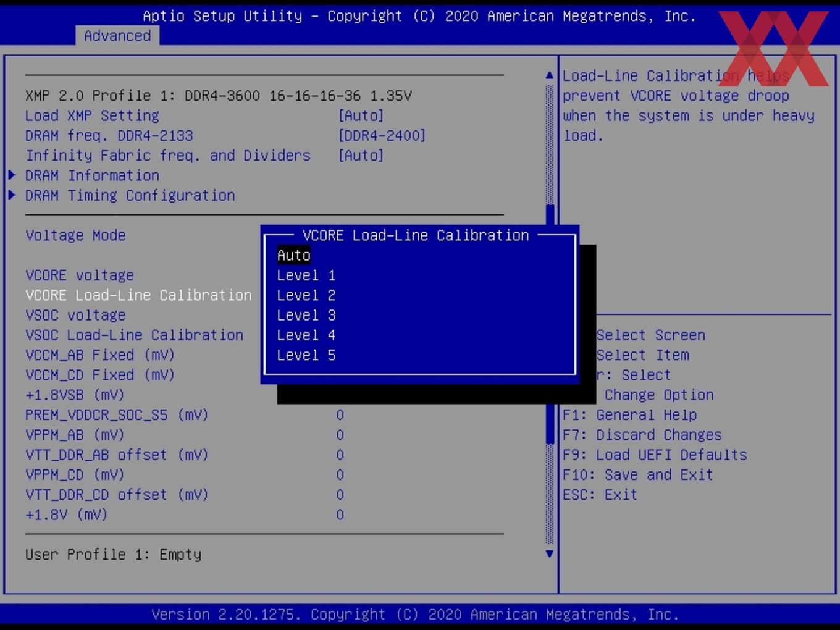
Task: Open DRAM Information entry
Action: click(92, 175)
